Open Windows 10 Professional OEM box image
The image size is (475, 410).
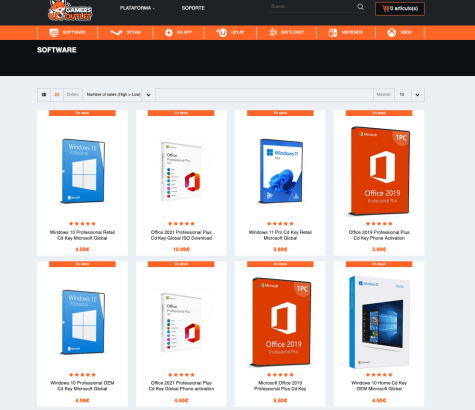click(83, 322)
